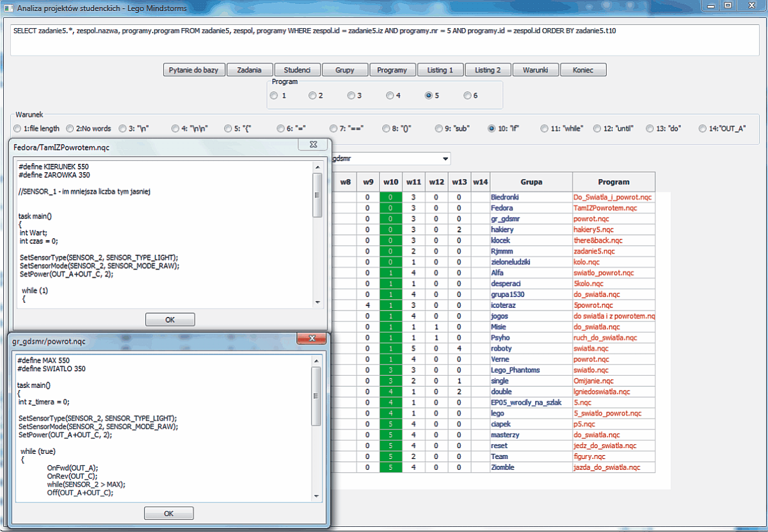Confirm OK in the Fedora code dialog
Viewport: 768px width, 532px height.
[x=170, y=319]
